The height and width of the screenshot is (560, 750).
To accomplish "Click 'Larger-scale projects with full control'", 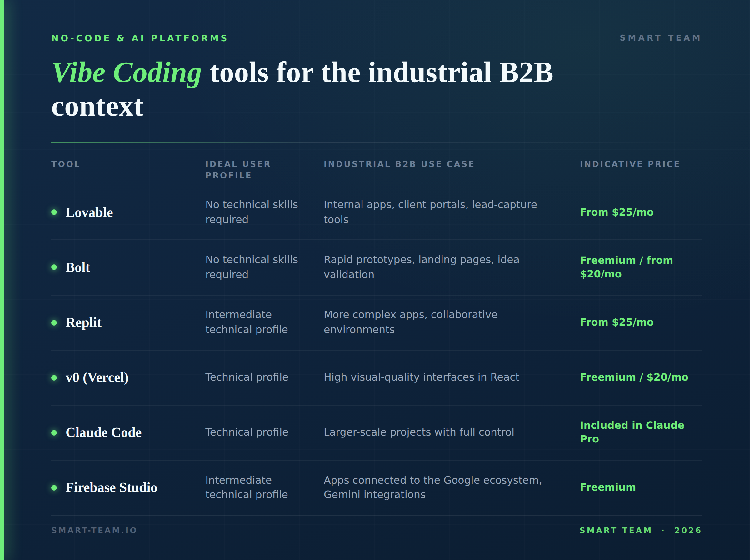I will (x=419, y=432).
